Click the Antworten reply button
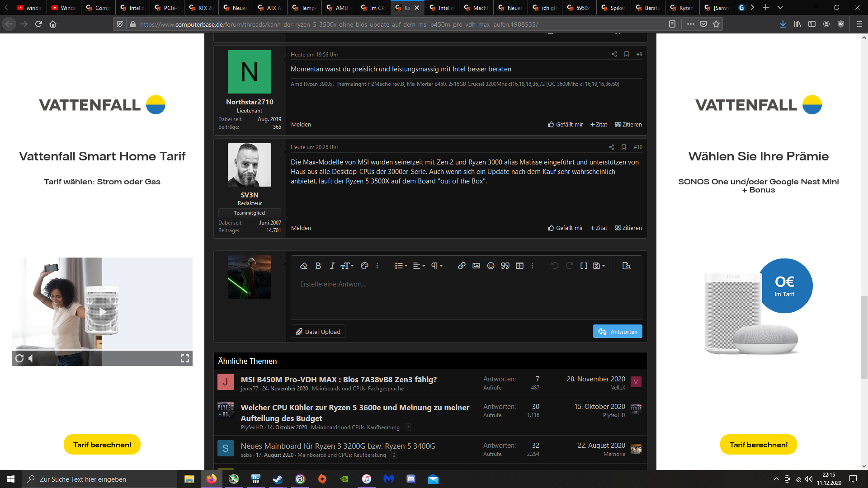868x488 pixels. point(617,331)
